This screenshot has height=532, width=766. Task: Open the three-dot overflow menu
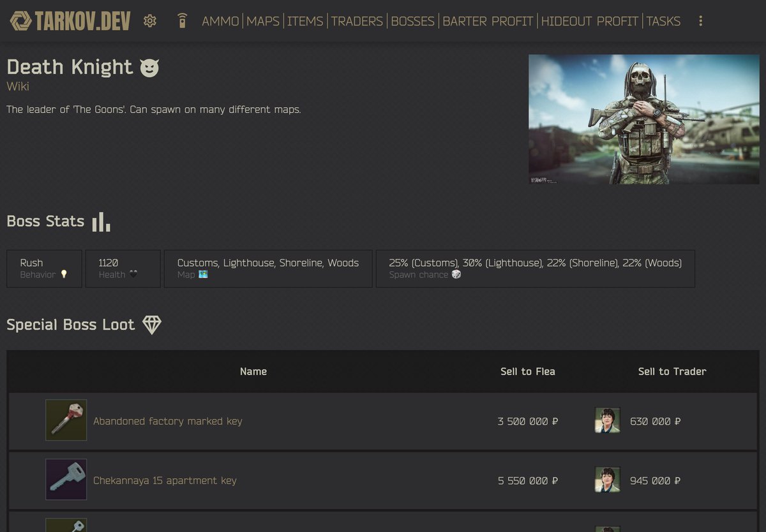(700, 20)
